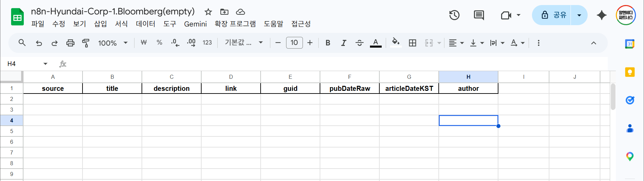Screen dimensions: 644x181
Task: Star the document n8n-Hyundai-Corp-1.Bloomberg(empty)
Action: 208,12
